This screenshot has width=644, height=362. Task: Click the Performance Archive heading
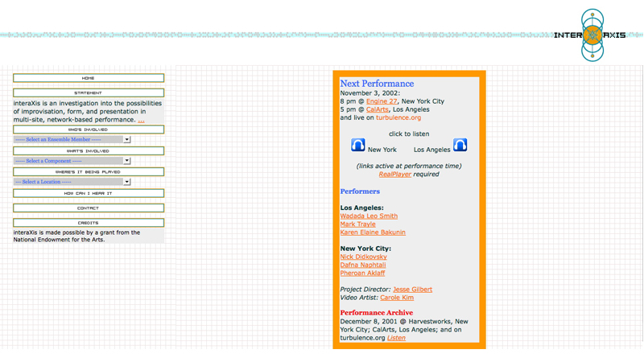[x=376, y=313]
